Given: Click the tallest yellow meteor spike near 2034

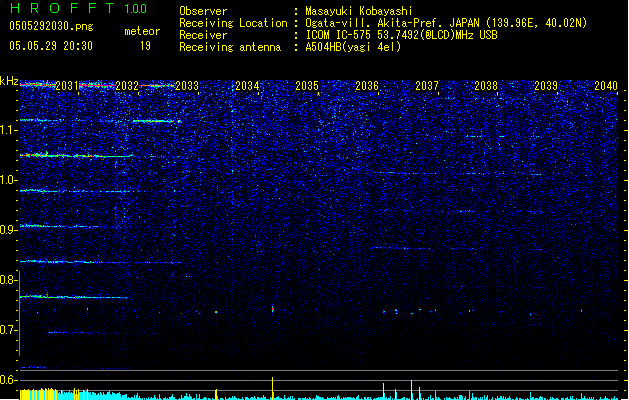Looking at the screenshot, I should click(272, 388).
